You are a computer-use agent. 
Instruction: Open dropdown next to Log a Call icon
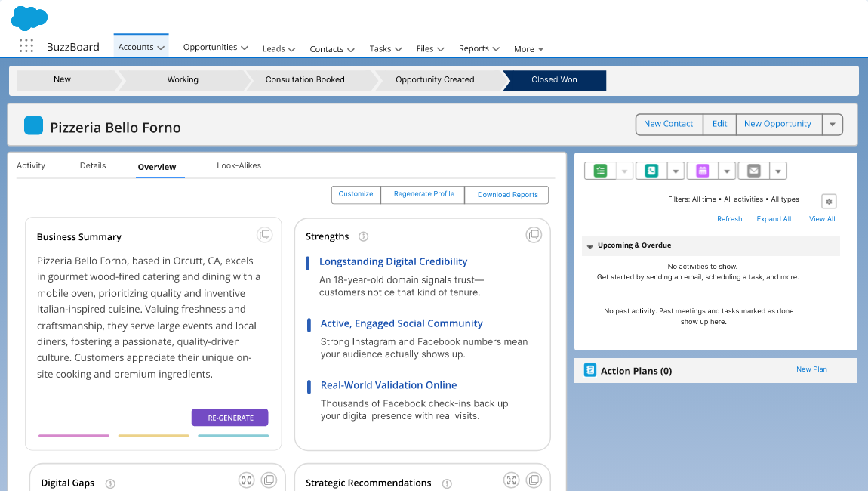tap(676, 171)
